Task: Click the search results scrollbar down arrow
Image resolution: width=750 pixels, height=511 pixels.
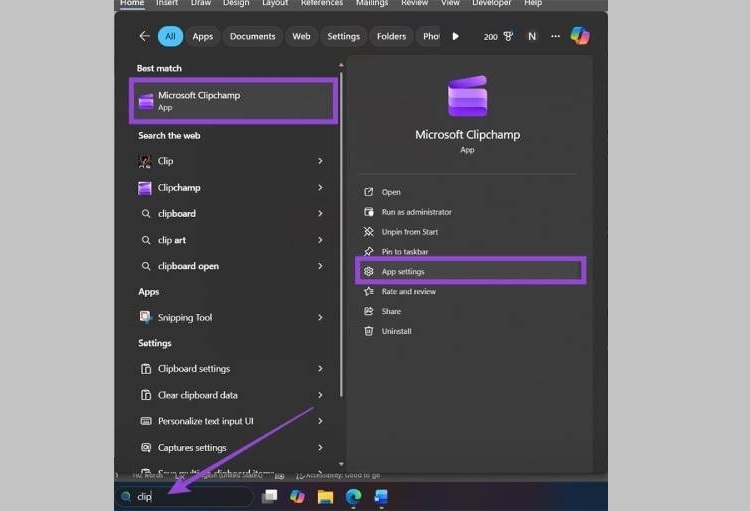Action: pos(341,464)
